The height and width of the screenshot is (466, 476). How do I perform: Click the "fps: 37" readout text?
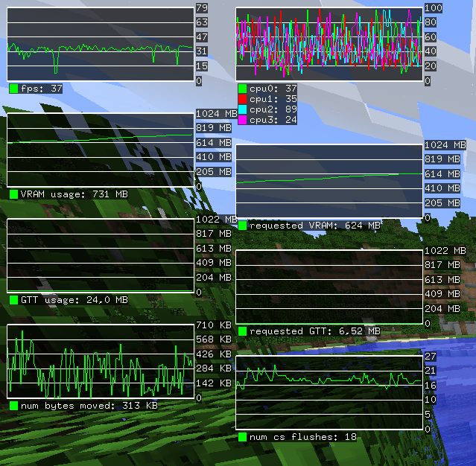click(x=42, y=89)
